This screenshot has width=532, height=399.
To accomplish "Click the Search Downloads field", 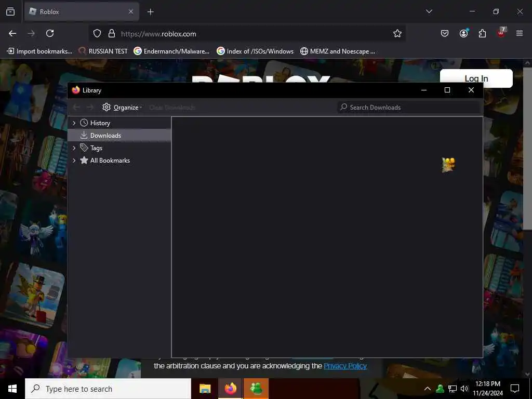I will (x=409, y=107).
